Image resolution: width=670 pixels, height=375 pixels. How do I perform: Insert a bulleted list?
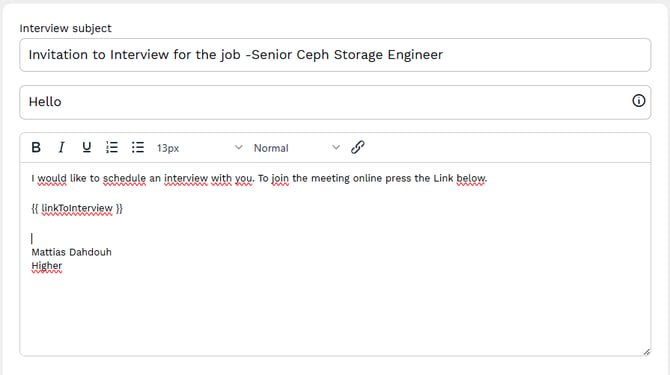pos(138,147)
